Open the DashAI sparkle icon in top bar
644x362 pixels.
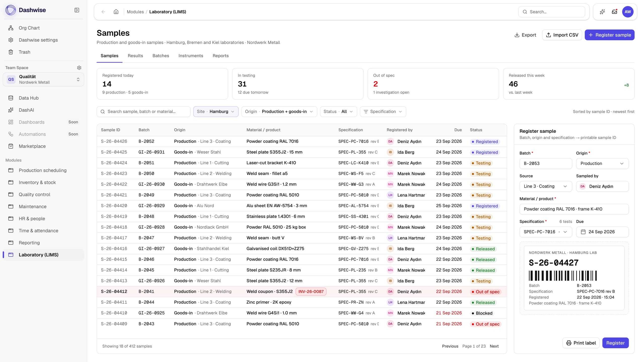click(x=602, y=12)
